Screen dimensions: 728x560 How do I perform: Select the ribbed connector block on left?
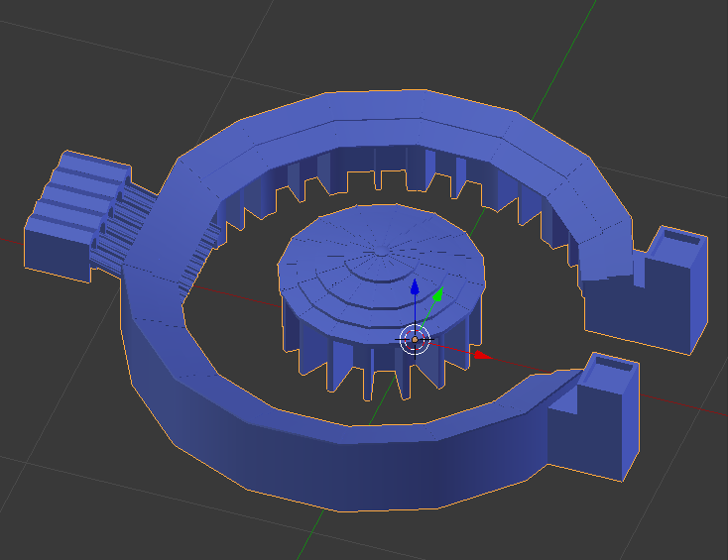(76, 216)
